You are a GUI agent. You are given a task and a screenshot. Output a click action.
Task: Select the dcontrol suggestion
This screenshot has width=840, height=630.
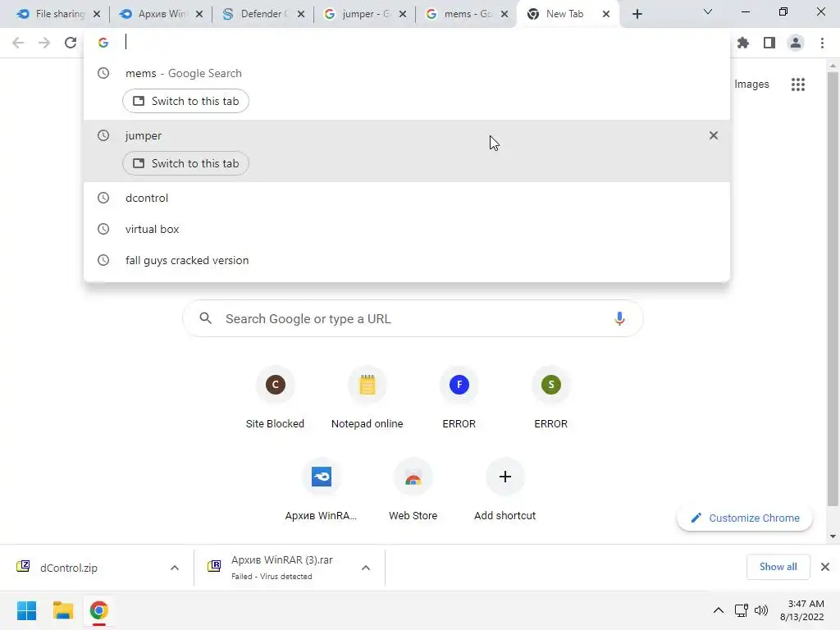pyautogui.click(x=407, y=198)
